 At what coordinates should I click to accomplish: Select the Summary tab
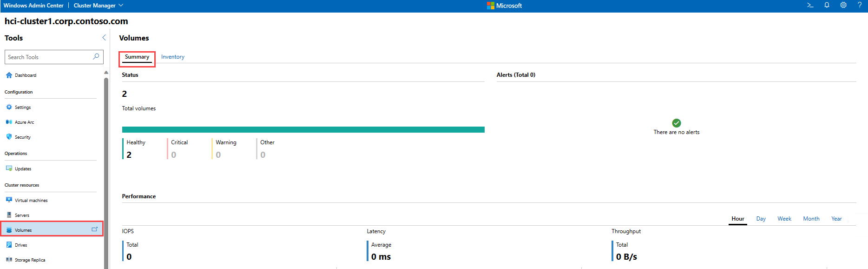coord(137,57)
